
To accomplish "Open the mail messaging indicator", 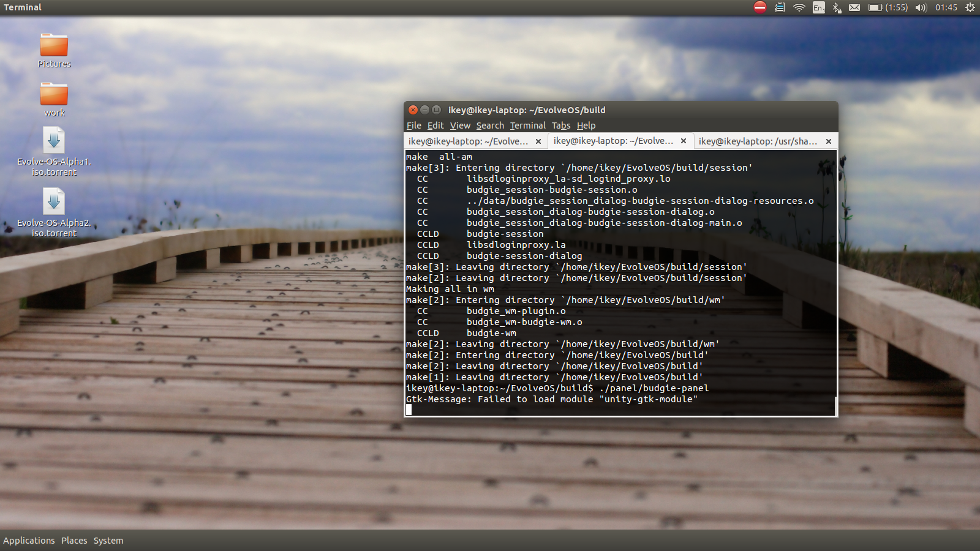I will (x=854, y=7).
